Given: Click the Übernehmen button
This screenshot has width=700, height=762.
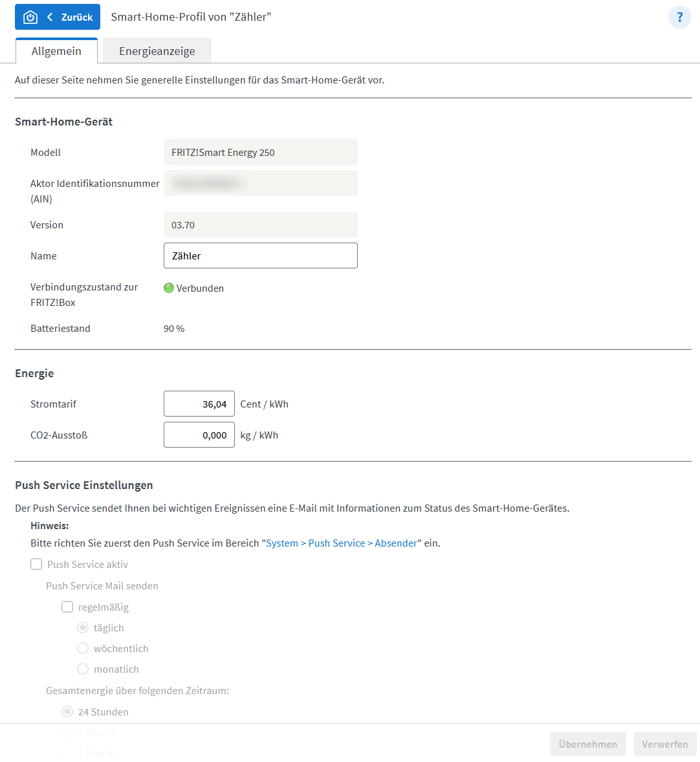Looking at the screenshot, I should coord(587,744).
